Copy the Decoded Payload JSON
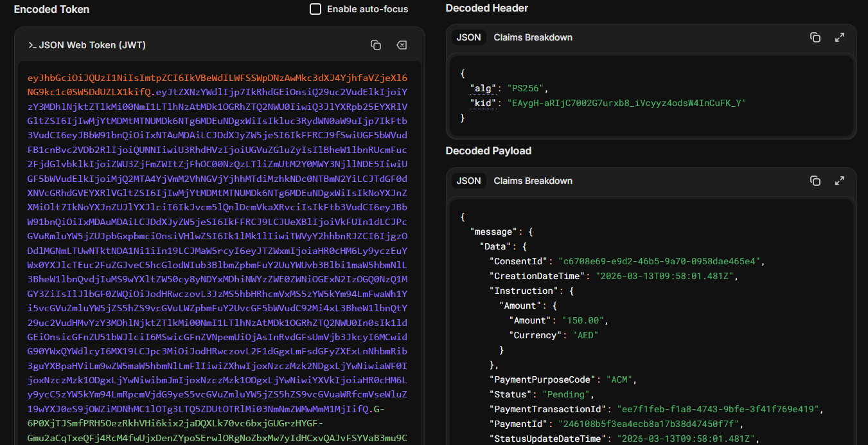The width and height of the screenshot is (868, 445). click(x=815, y=181)
